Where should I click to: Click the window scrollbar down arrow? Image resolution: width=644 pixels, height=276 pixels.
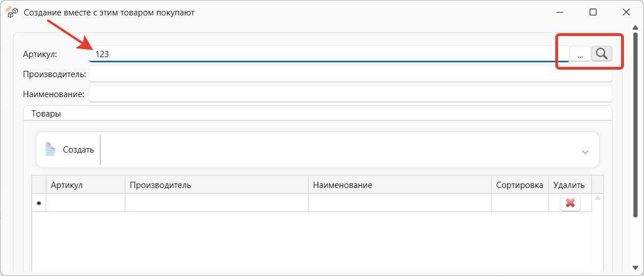(635, 268)
